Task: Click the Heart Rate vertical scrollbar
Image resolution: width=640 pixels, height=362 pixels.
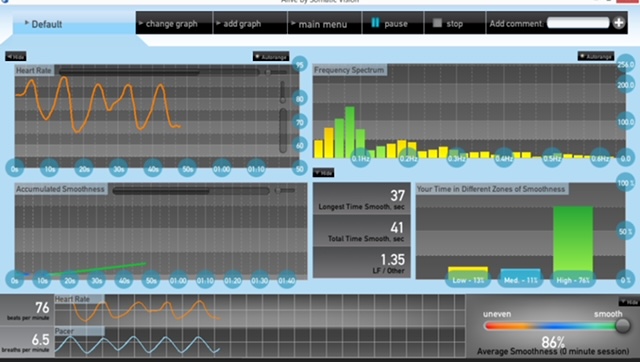Action: click(x=283, y=131)
